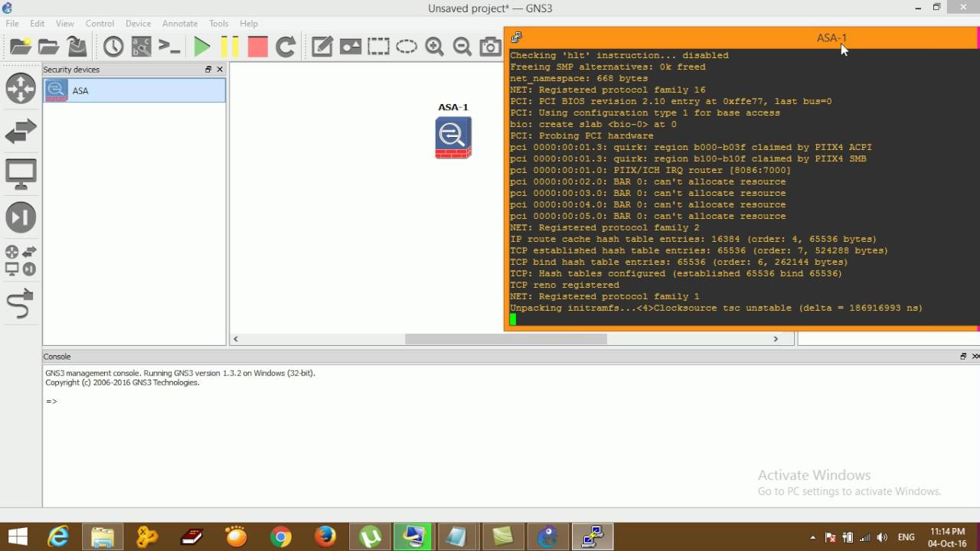Click the ENG language indicator
The width and height of the screenshot is (980, 551).
(x=906, y=538)
